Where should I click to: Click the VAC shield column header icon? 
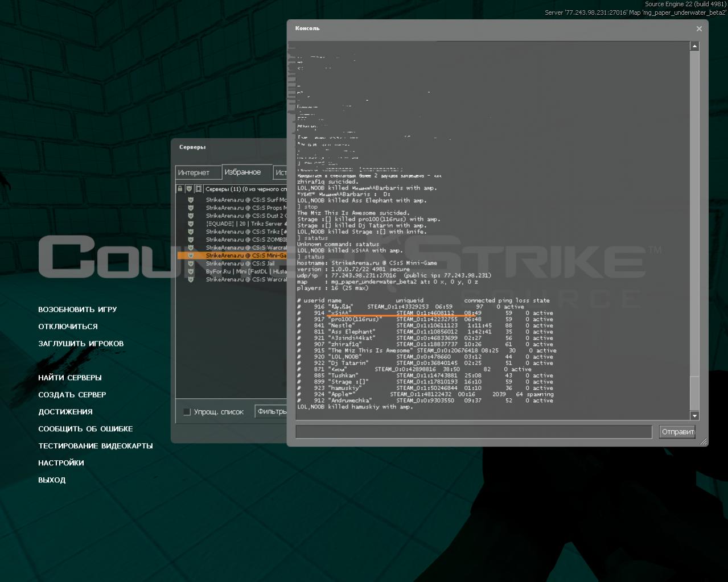click(x=189, y=189)
